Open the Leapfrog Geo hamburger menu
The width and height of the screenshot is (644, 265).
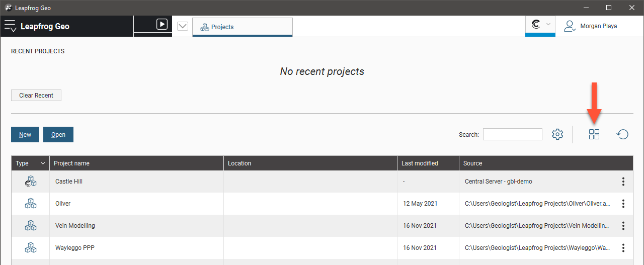(10, 26)
